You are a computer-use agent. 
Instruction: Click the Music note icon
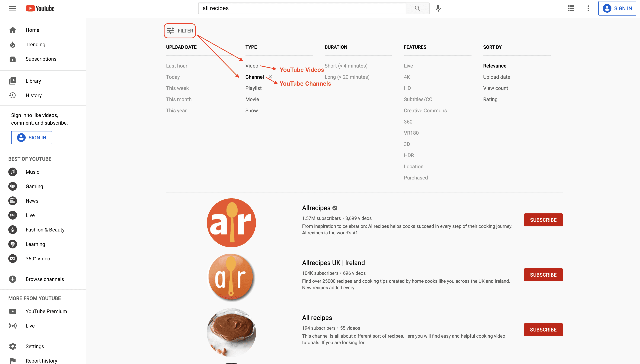point(12,172)
